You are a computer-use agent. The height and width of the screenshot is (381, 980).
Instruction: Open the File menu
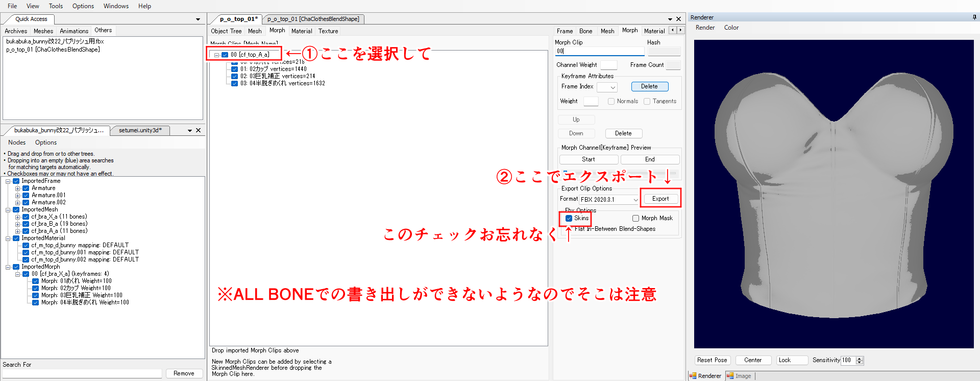coord(12,6)
